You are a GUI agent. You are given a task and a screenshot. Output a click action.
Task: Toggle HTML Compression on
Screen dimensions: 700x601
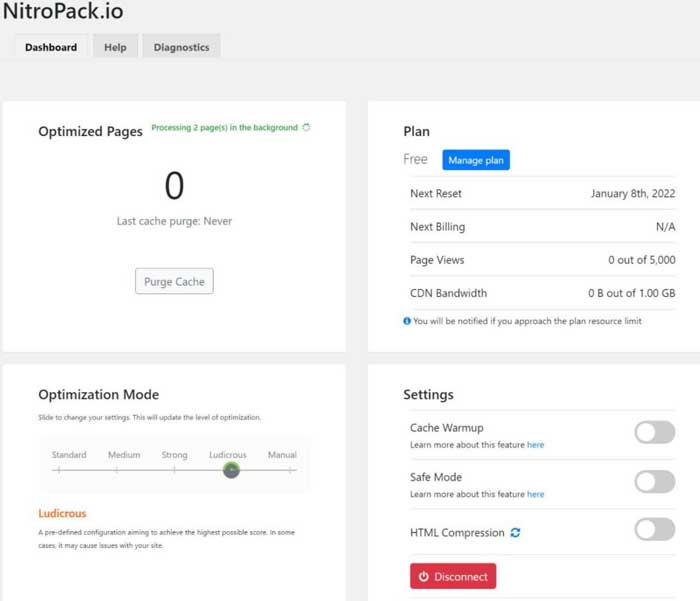pos(655,530)
